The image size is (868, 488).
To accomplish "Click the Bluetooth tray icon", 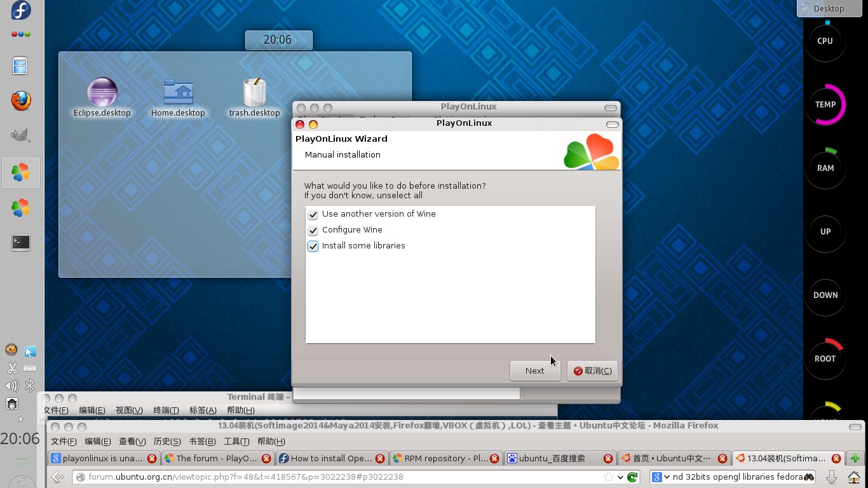I will click(30, 385).
